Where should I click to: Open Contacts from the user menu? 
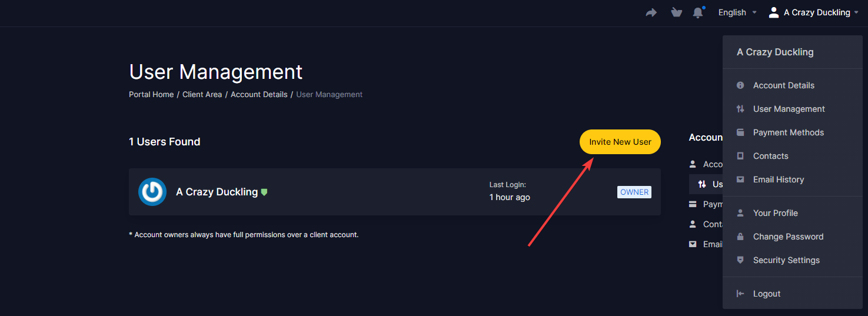[x=770, y=156]
